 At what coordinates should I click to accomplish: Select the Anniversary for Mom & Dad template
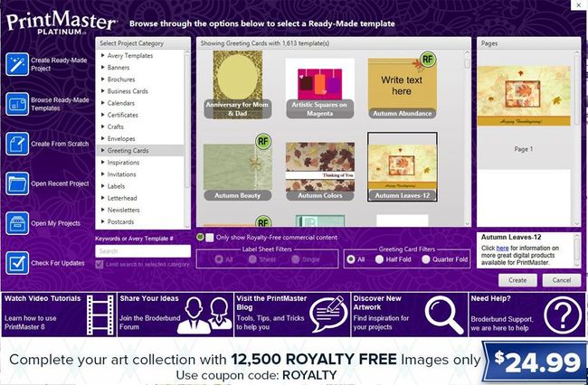click(x=238, y=85)
